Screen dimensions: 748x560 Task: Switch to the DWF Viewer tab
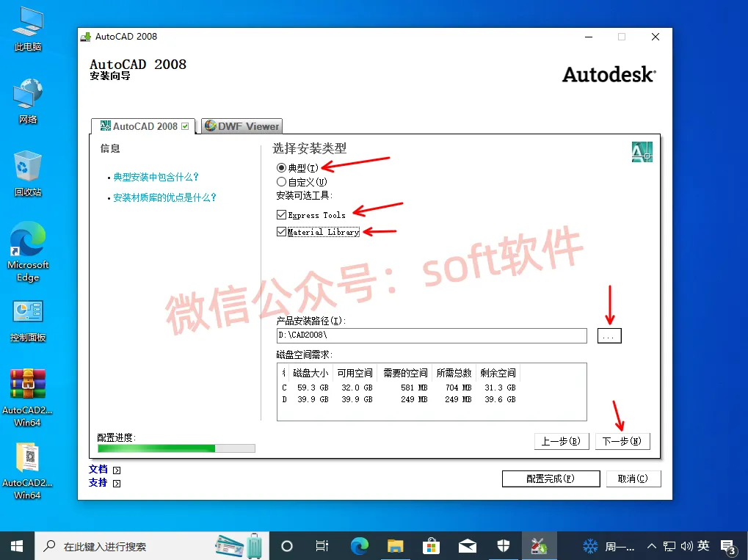(242, 126)
